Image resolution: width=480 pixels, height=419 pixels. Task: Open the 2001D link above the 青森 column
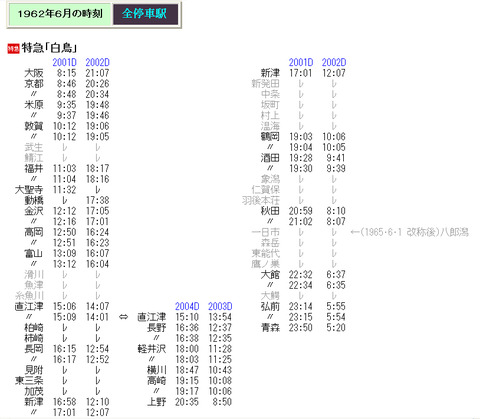coord(301,62)
